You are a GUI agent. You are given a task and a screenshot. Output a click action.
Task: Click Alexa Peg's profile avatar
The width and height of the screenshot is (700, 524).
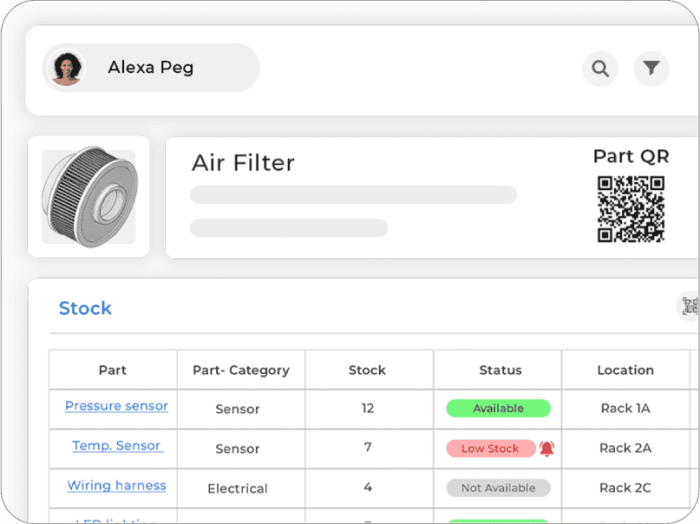tap(67, 68)
